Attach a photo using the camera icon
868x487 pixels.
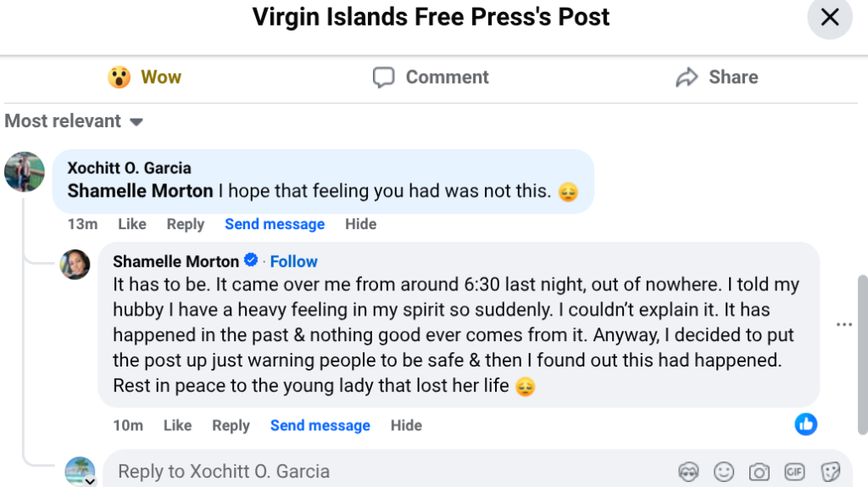(759, 472)
